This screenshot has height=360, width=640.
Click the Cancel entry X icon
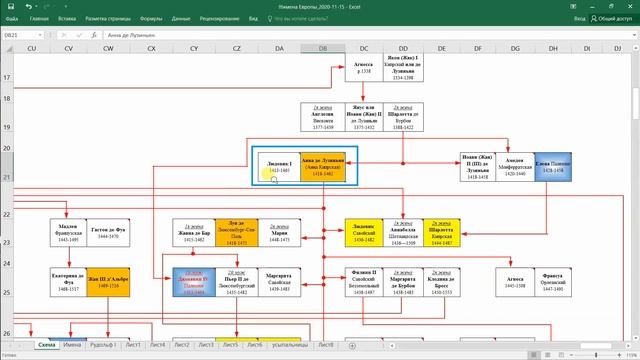coord(63,35)
